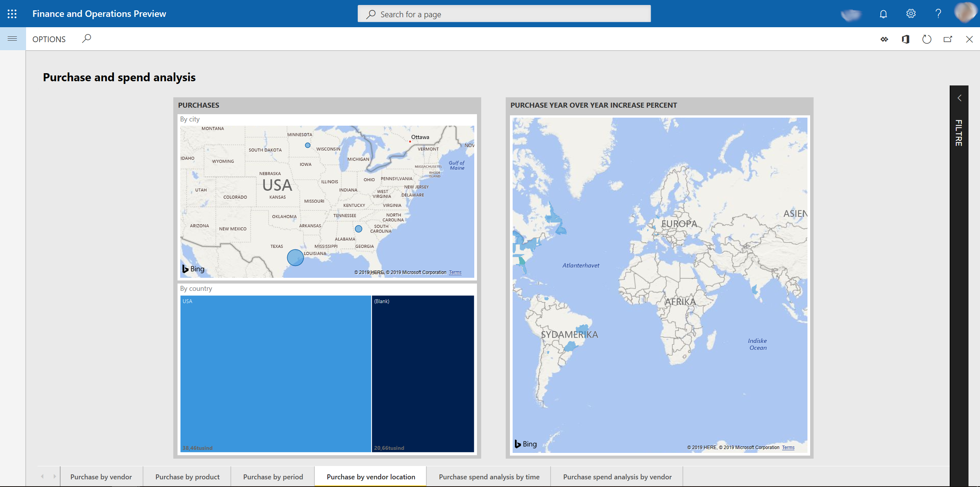Click the OPTIONS menu item
The image size is (980, 487).
pos(49,39)
